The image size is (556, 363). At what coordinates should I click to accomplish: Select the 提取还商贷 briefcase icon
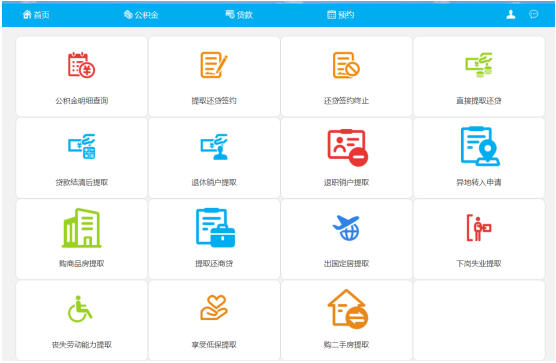coord(215,228)
